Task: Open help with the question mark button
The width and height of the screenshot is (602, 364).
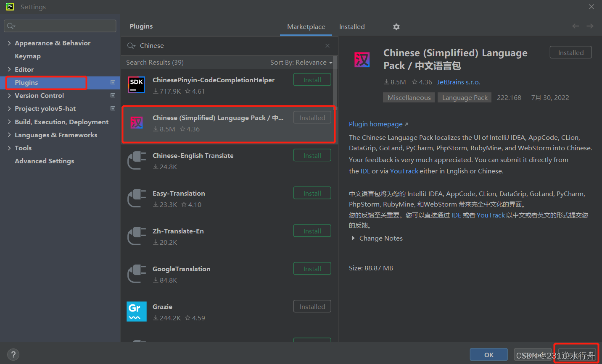Action: click(13, 354)
